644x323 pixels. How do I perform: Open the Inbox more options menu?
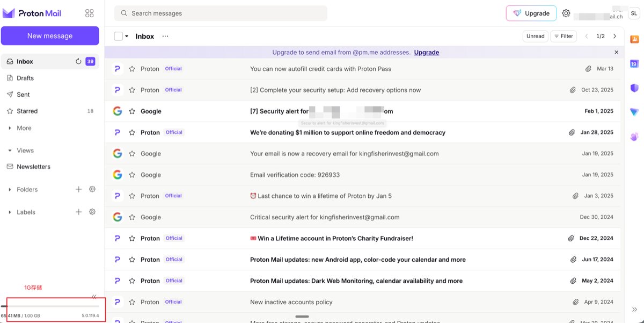pyautogui.click(x=165, y=36)
